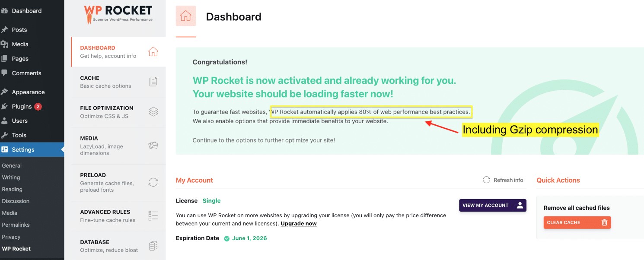The width and height of the screenshot is (644, 260).
Task: Click the WP Rocket logo
Action: (118, 14)
